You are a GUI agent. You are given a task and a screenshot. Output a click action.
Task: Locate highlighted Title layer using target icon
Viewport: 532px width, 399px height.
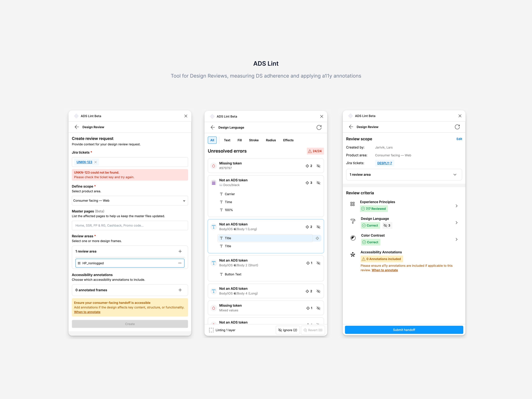pos(317,238)
